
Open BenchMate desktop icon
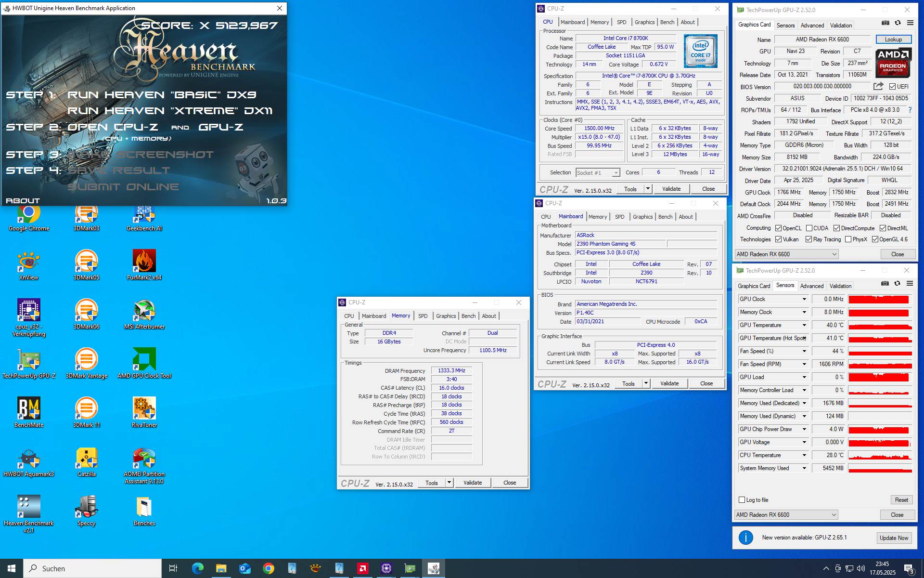tap(29, 412)
